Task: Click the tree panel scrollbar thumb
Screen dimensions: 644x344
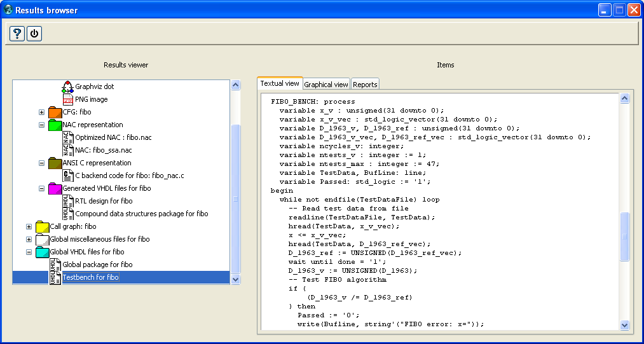Action: 235,199
